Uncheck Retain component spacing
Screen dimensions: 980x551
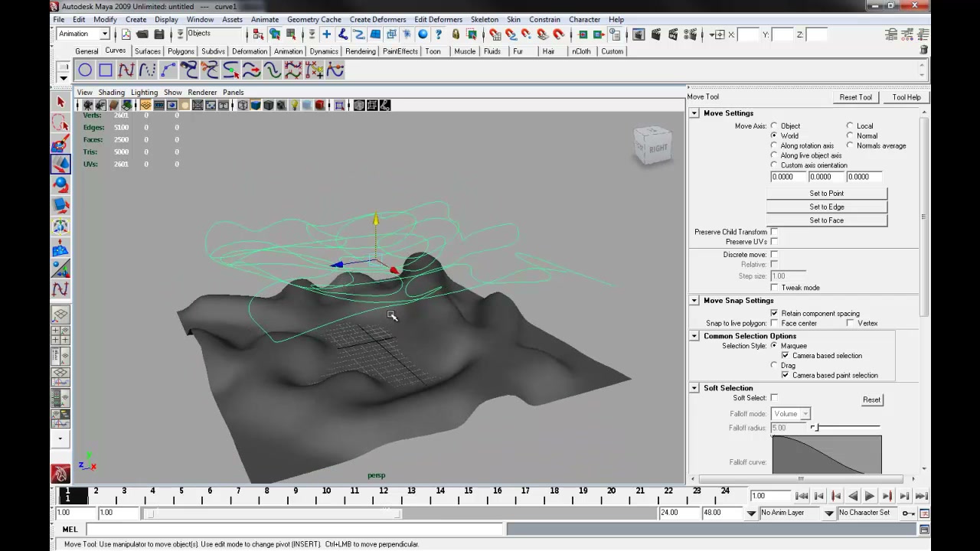[774, 314]
